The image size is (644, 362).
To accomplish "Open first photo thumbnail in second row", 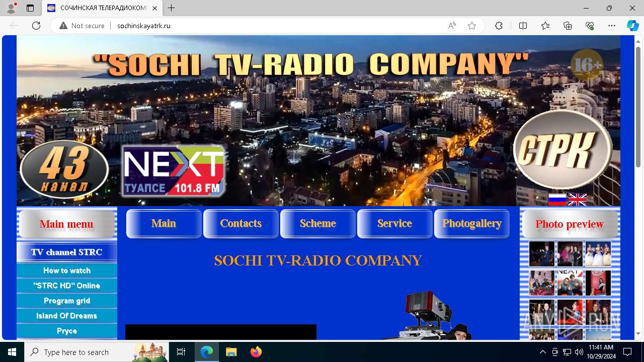I will tap(542, 283).
